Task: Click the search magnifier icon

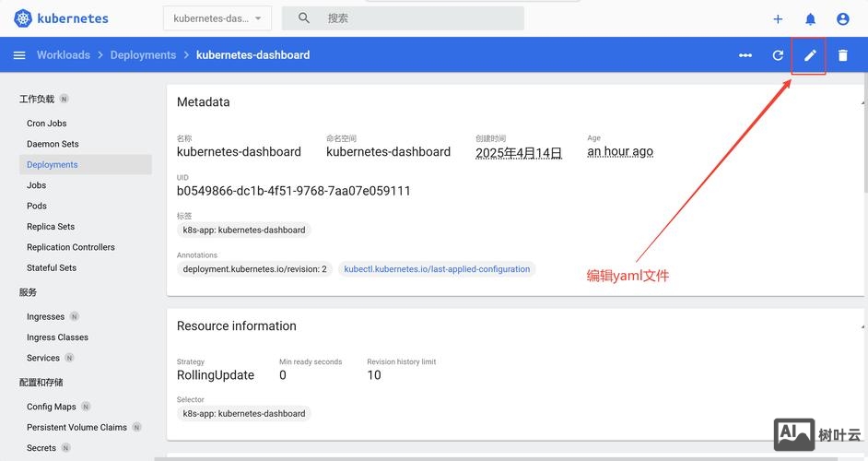Action: pyautogui.click(x=304, y=18)
